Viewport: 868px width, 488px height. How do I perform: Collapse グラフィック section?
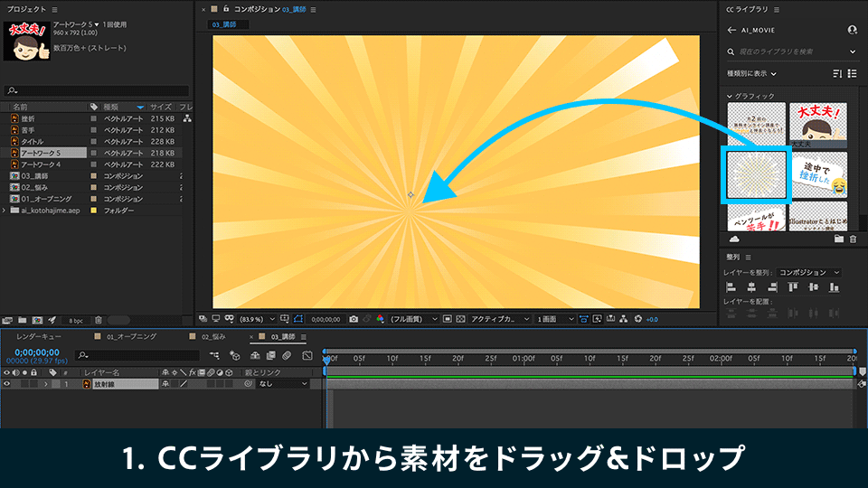729,97
